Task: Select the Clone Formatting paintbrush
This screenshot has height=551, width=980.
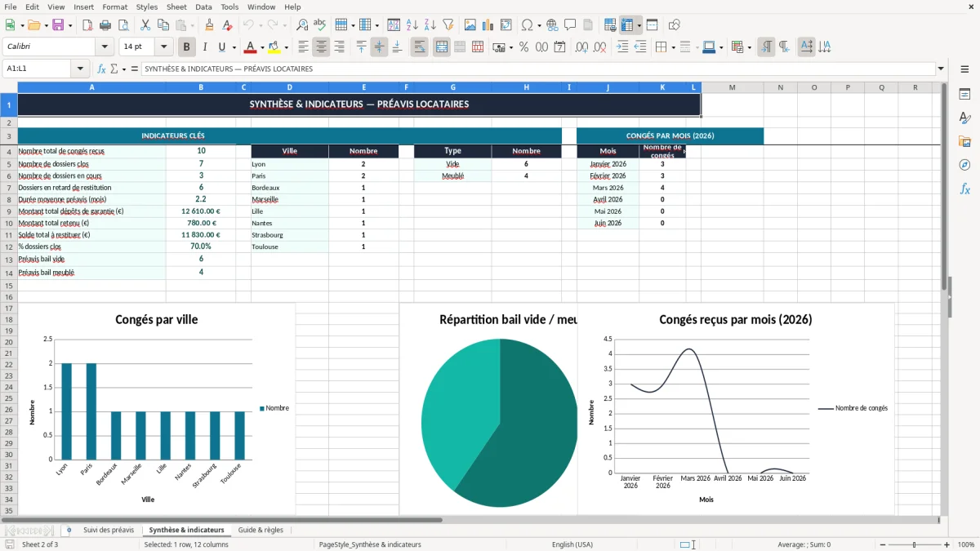Action: click(210, 25)
